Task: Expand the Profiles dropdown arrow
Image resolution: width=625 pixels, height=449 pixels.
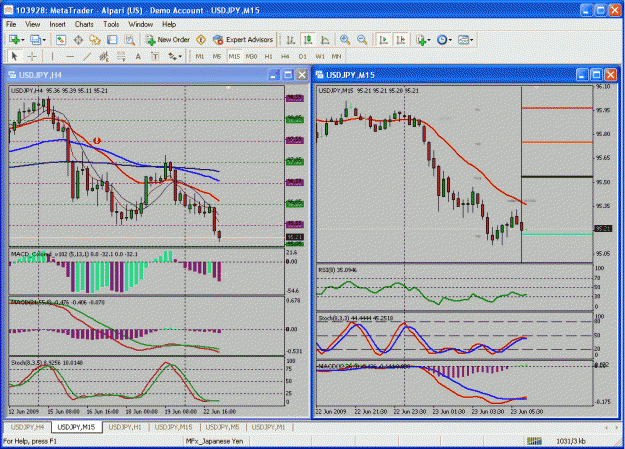Action: click(44, 40)
